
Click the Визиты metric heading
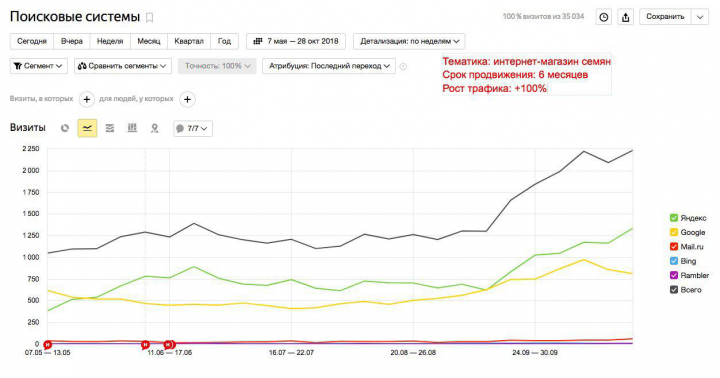[28, 128]
